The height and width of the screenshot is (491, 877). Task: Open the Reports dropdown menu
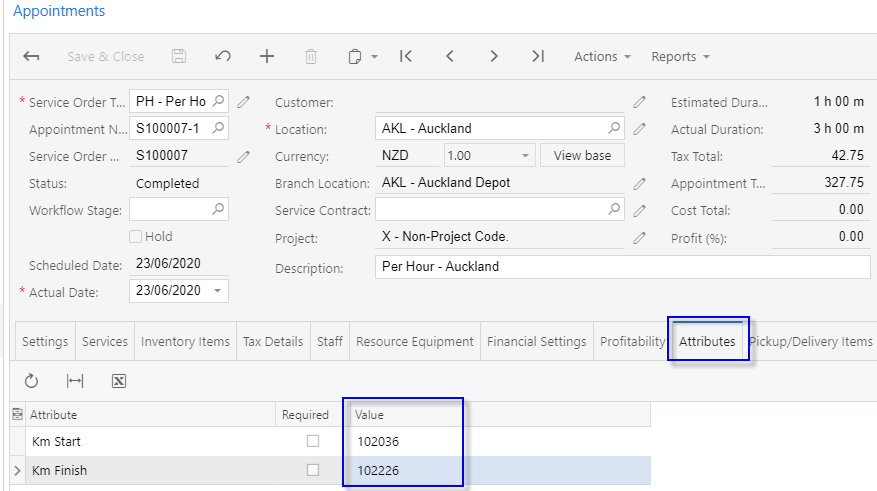tap(680, 57)
